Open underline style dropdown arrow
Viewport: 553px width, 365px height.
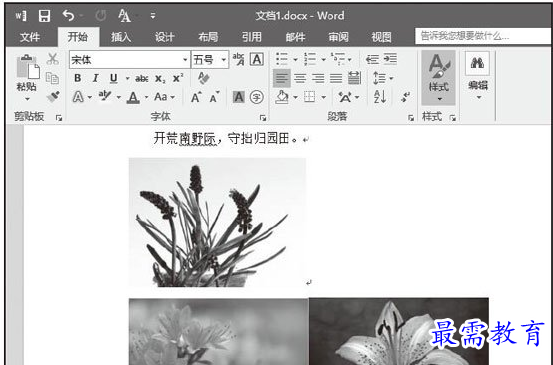[127, 78]
